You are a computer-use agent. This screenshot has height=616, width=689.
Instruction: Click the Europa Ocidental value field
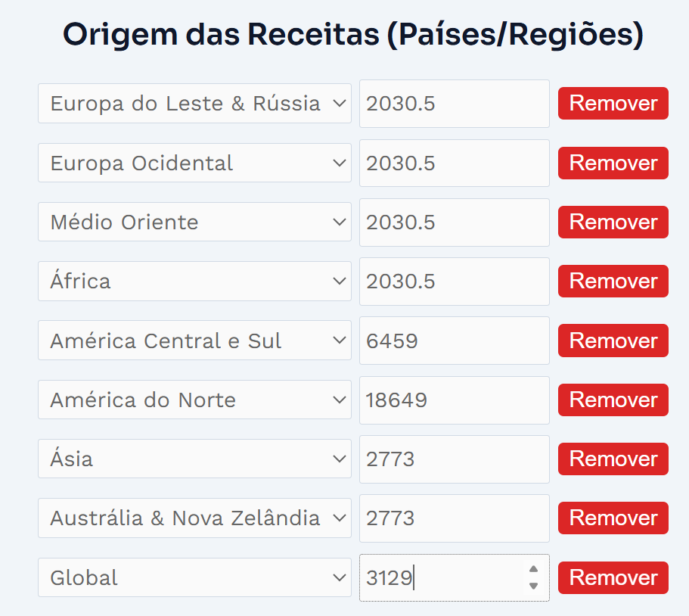pyautogui.click(x=454, y=163)
